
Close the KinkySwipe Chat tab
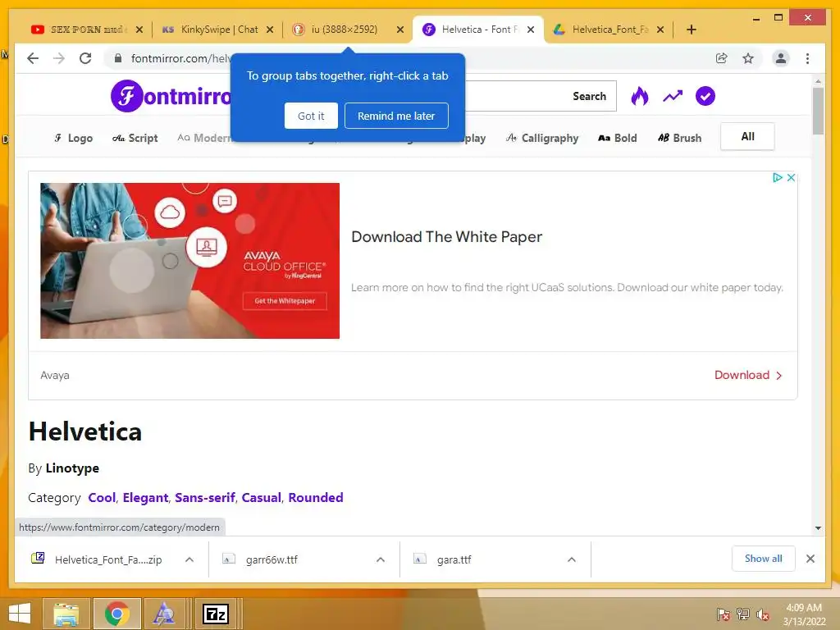[270, 30]
